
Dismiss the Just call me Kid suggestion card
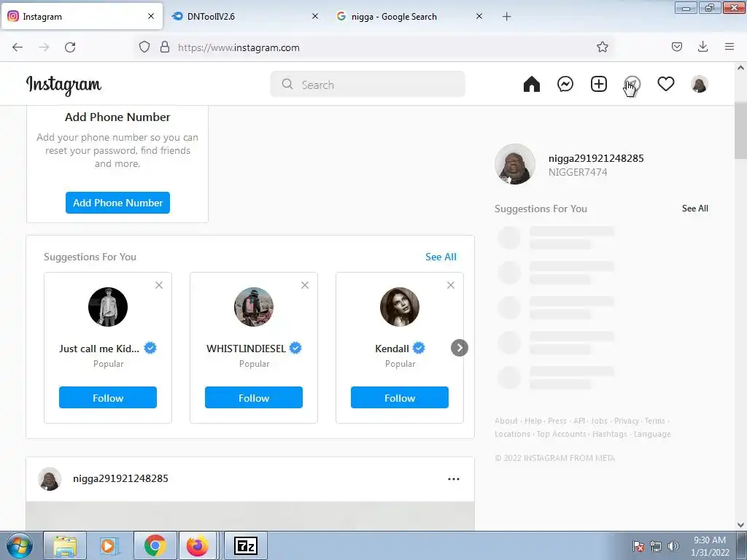(159, 285)
